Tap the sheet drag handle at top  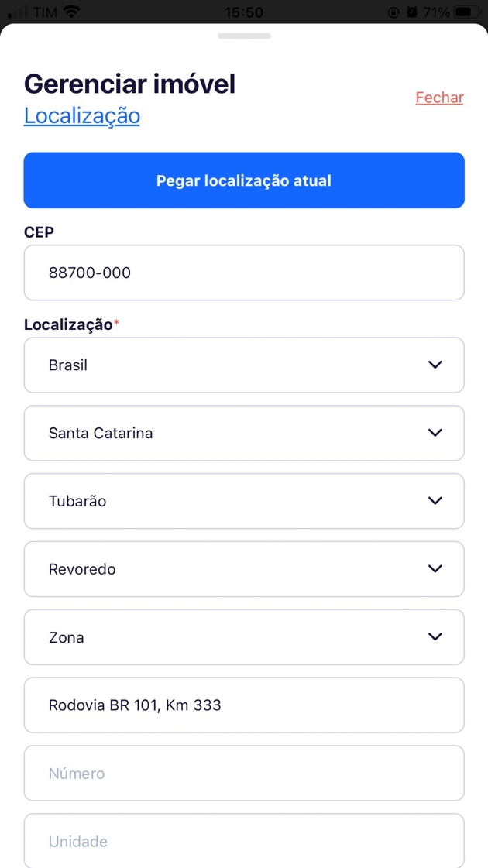tap(244, 36)
